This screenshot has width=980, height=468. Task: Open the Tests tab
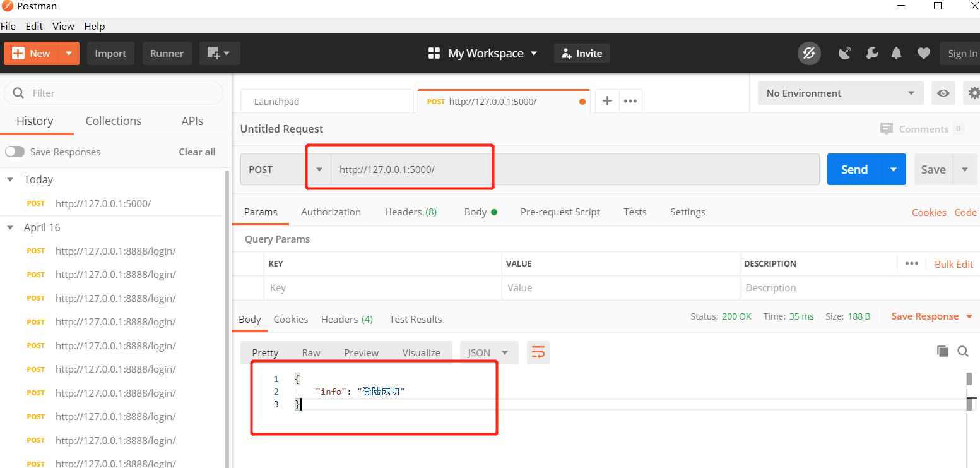pos(635,212)
